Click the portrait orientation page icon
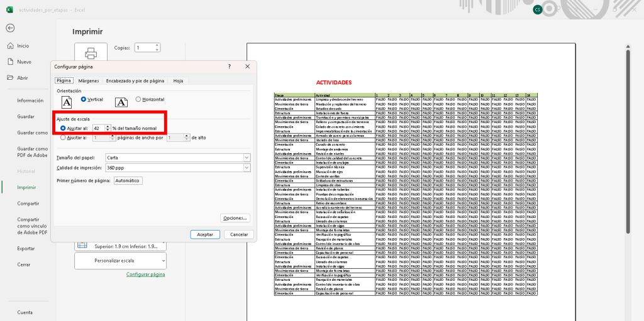Image resolution: width=644 pixels, height=321 pixels. click(x=67, y=101)
